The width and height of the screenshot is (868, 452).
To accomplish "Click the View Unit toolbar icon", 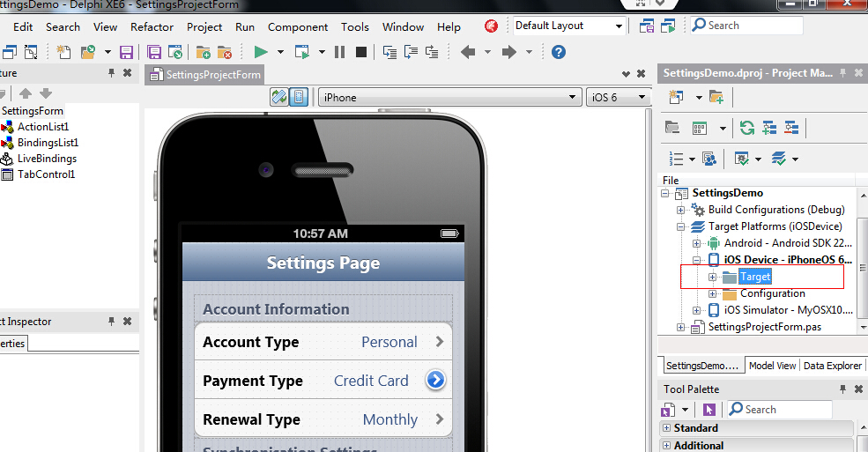I will (10, 52).
